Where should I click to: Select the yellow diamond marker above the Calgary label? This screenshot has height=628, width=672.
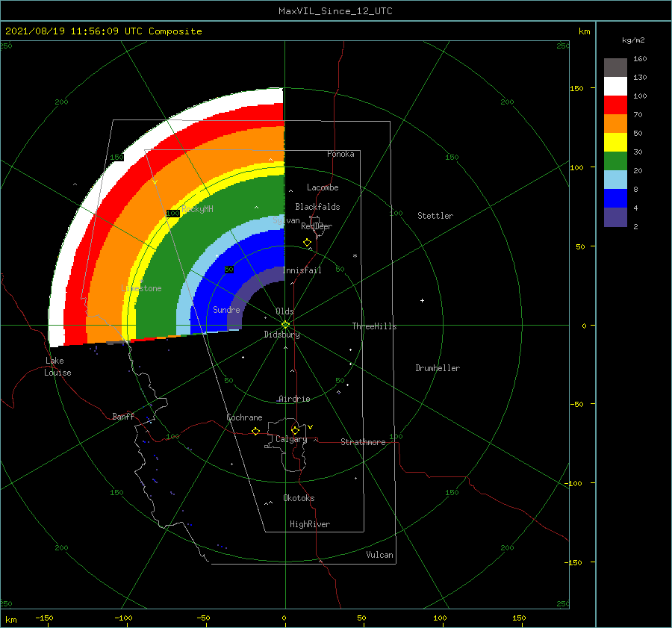tap(295, 430)
